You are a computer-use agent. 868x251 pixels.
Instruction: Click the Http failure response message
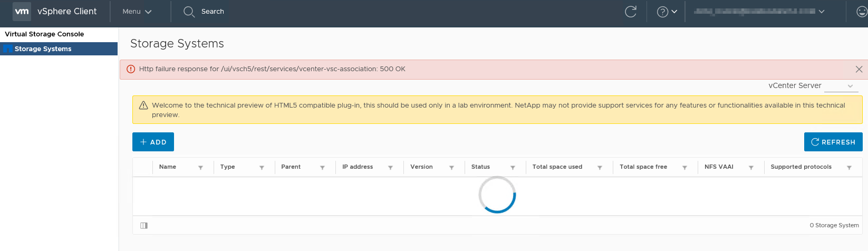click(272, 69)
